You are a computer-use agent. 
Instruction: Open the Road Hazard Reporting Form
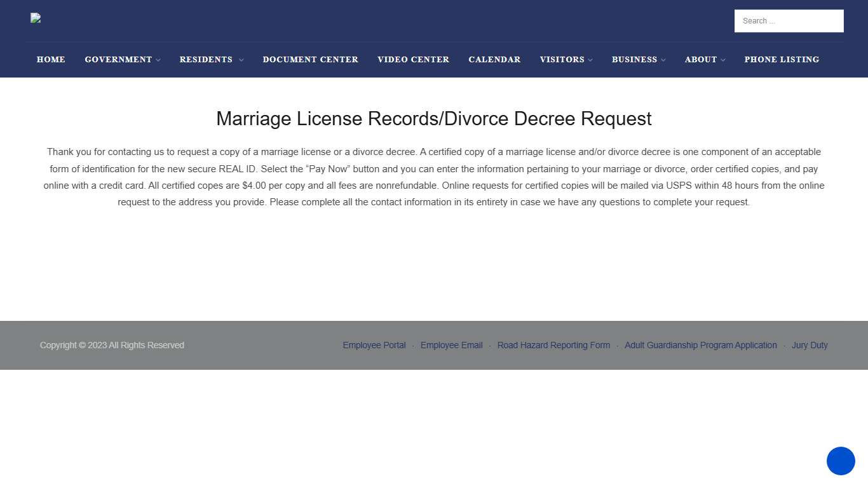(x=553, y=345)
